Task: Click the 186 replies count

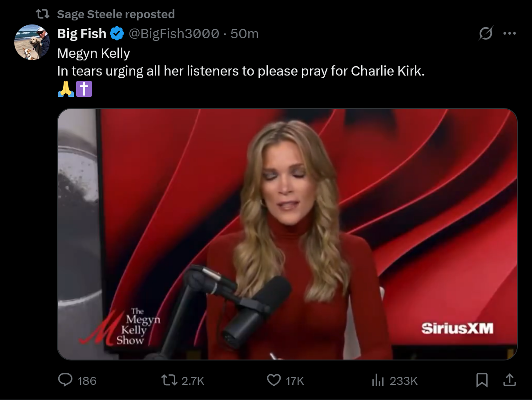Action: point(87,381)
